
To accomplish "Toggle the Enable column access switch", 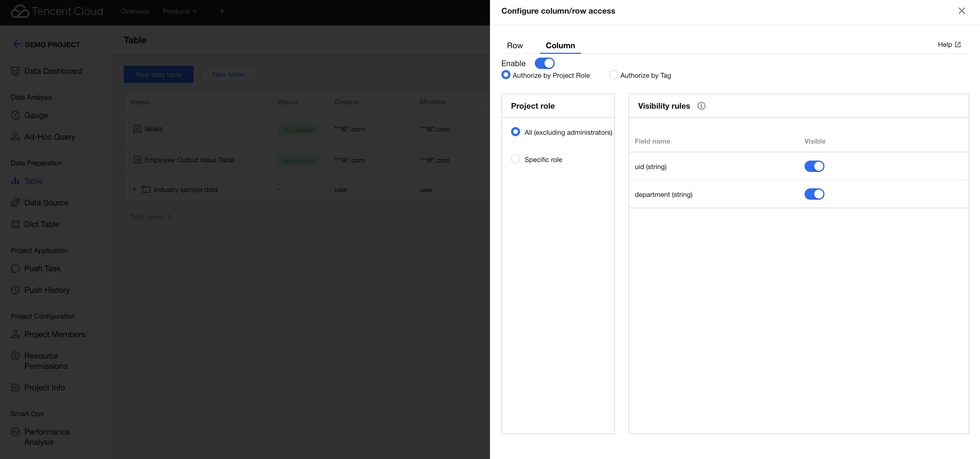I will [545, 63].
